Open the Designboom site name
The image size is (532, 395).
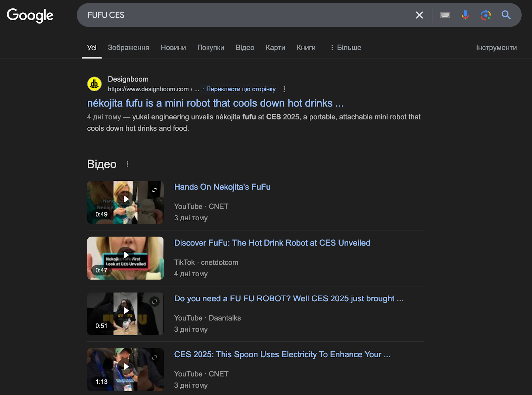[128, 79]
